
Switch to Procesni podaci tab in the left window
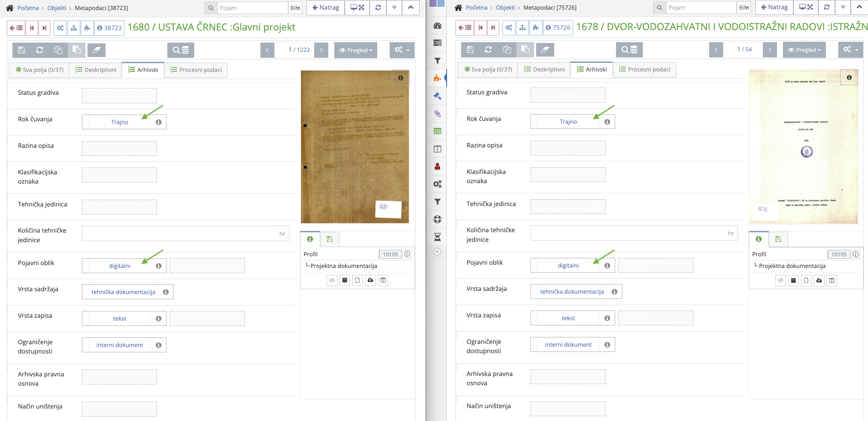[x=196, y=70]
